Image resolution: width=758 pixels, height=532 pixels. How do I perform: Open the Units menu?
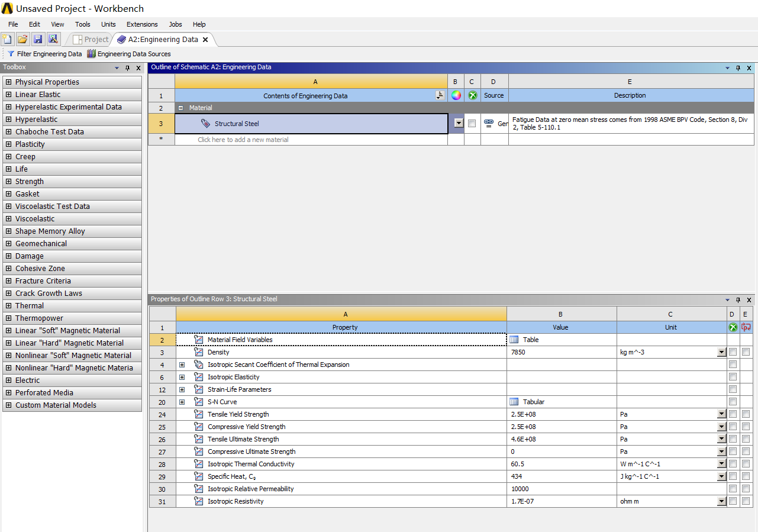(108, 24)
